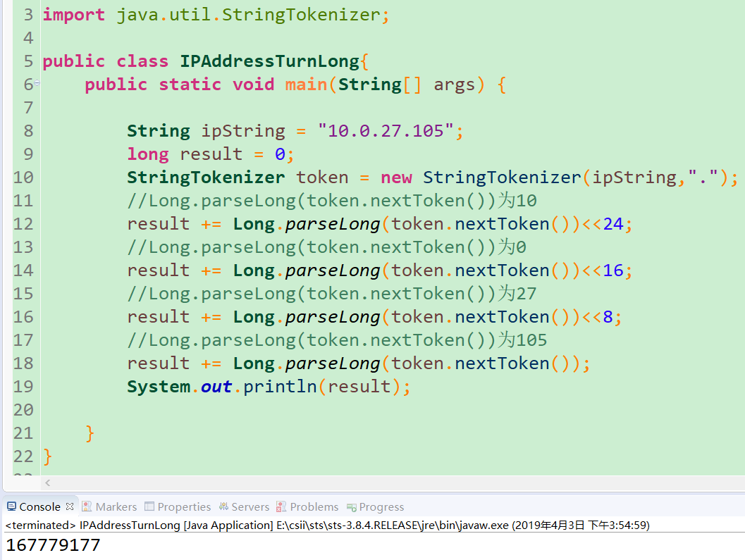Click the Servers tab icon
This screenshot has height=560, width=745.
[223, 506]
